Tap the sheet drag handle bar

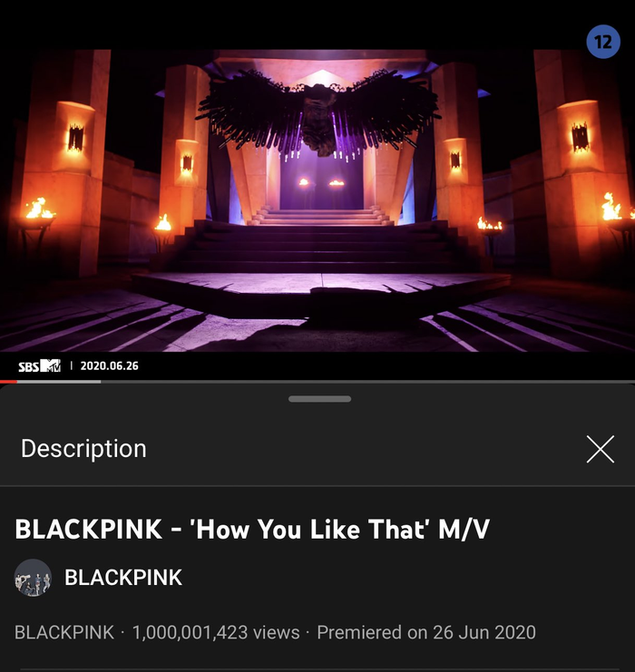(x=320, y=399)
